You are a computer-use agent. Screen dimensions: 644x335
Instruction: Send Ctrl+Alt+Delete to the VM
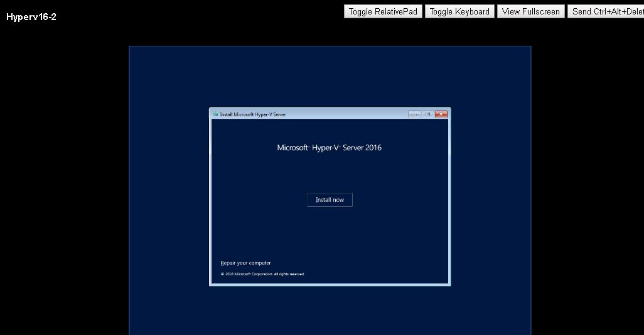click(x=606, y=11)
